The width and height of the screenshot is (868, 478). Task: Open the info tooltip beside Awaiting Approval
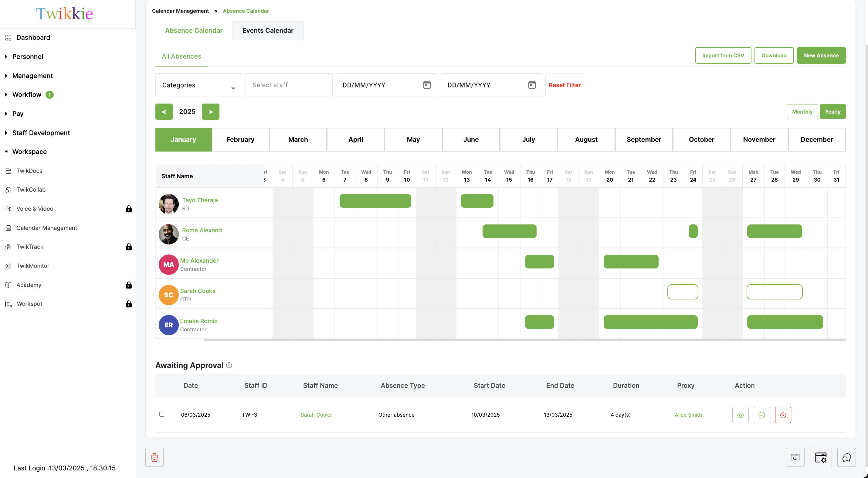(x=229, y=365)
